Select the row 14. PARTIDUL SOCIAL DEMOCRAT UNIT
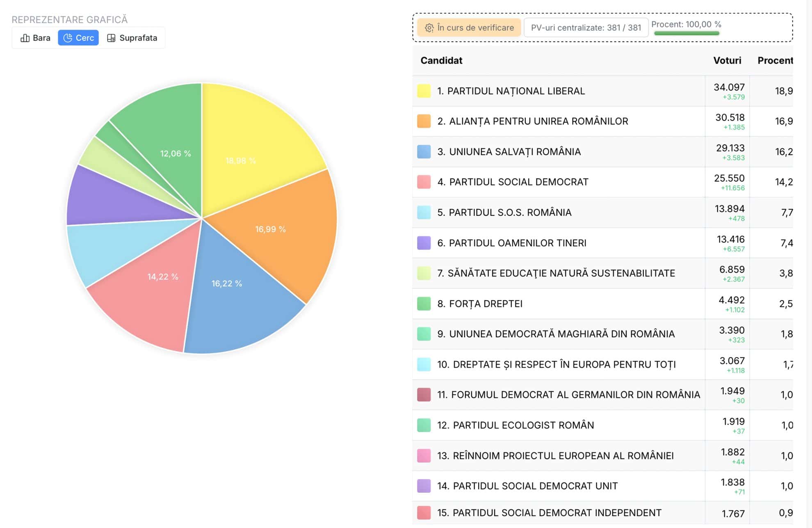 [x=602, y=486]
